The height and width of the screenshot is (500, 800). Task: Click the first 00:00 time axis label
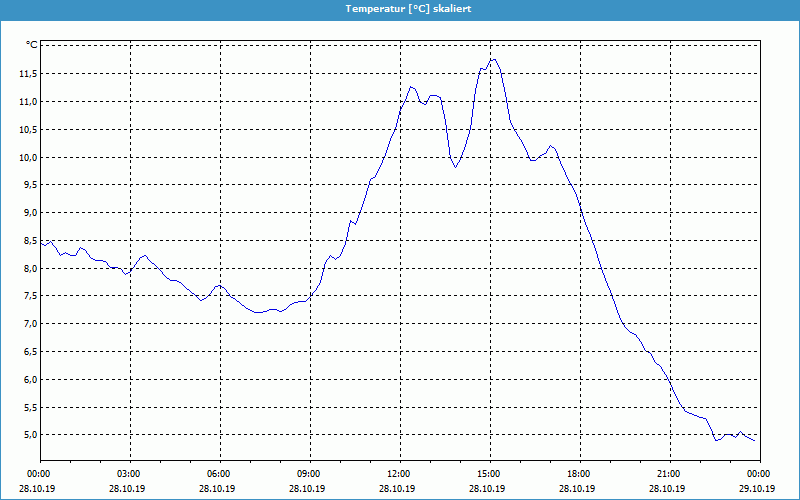(39, 474)
